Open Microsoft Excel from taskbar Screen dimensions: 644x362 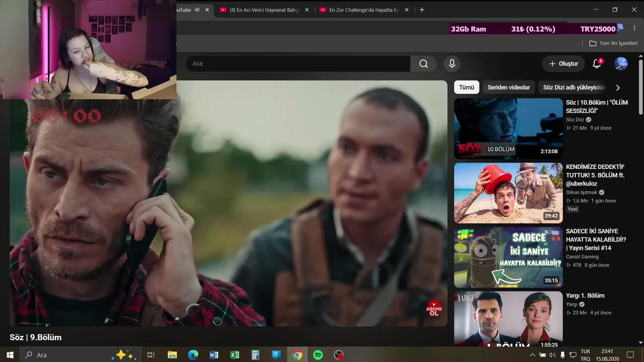(x=234, y=355)
